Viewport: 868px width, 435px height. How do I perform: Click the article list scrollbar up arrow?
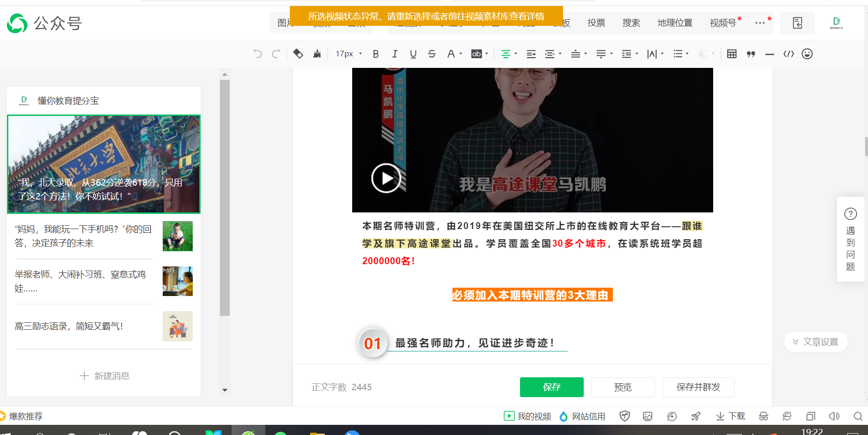click(225, 74)
